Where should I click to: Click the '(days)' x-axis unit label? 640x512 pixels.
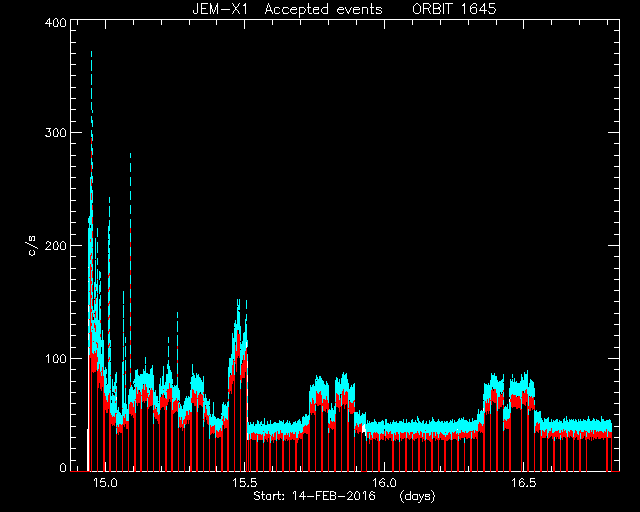[x=418, y=496]
